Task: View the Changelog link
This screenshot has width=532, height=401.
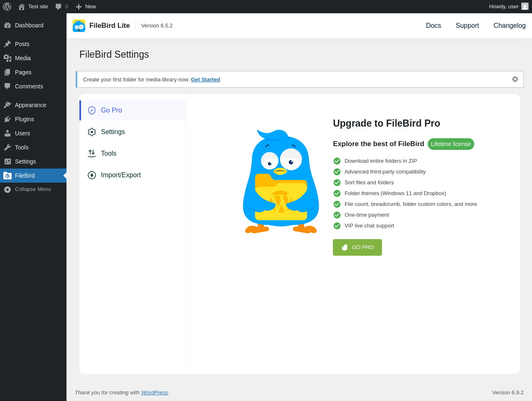Action: (510, 26)
